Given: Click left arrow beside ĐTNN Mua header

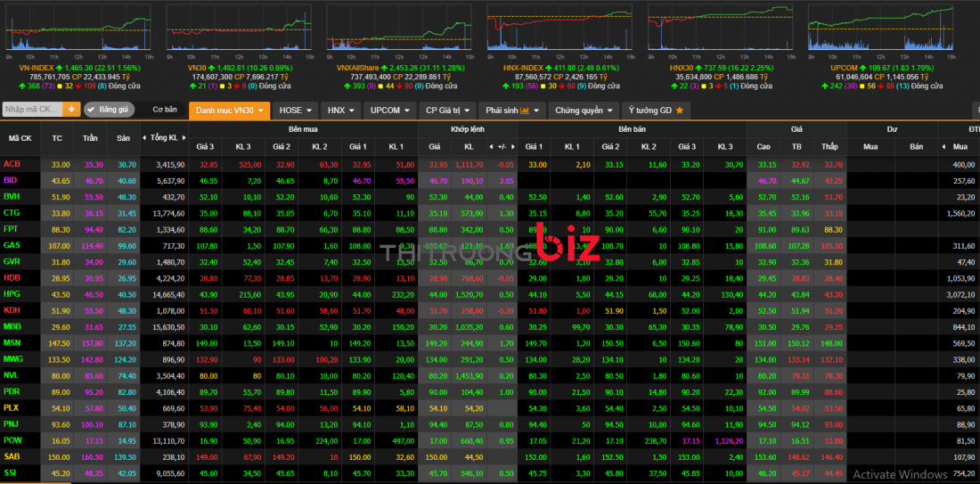Looking at the screenshot, I should coord(944,147).
